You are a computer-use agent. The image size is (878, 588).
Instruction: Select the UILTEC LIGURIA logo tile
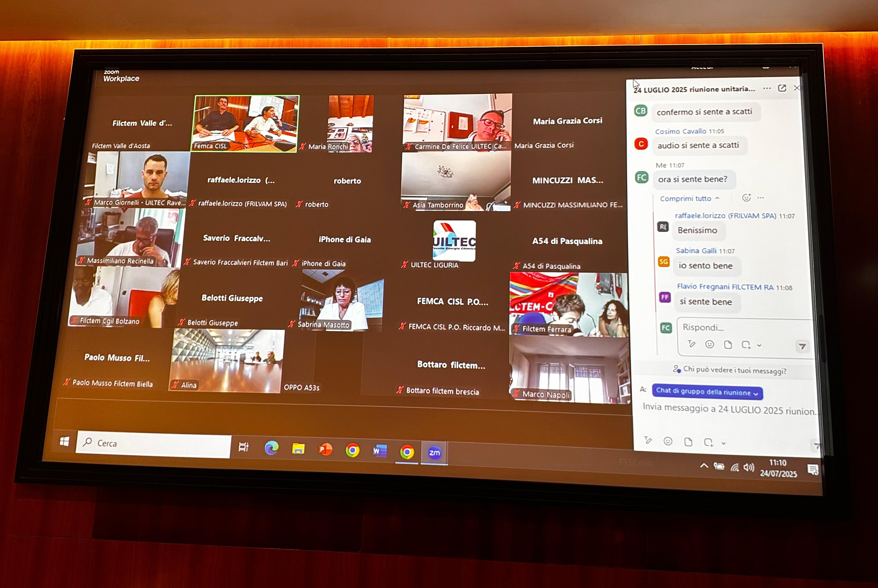454,241
